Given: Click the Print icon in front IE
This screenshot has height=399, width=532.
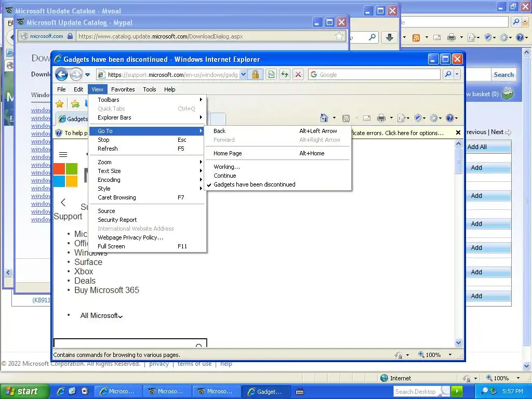Looking at the screenshot, I should 381,118.
